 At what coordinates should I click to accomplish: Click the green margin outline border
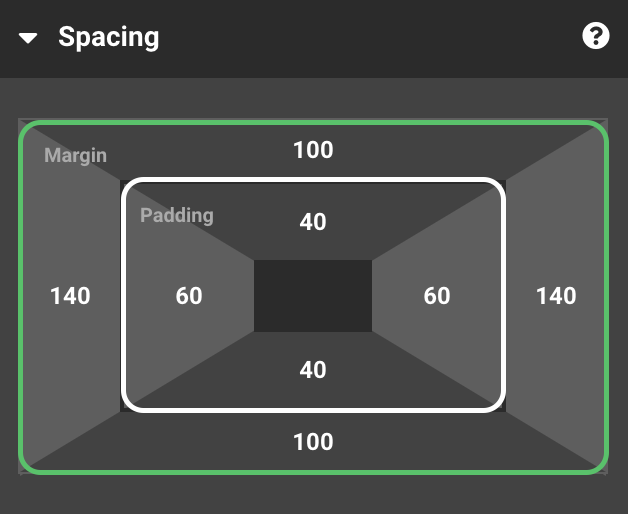313,123
